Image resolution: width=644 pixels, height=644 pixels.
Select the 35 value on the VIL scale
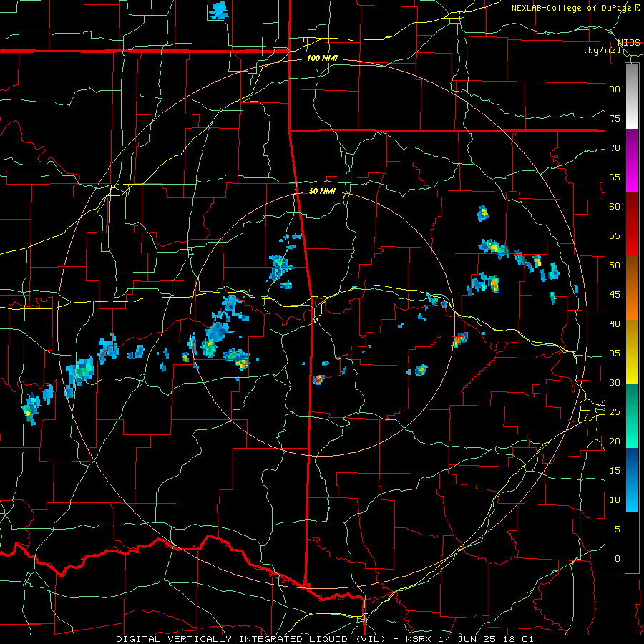click(x=615, y=353)
